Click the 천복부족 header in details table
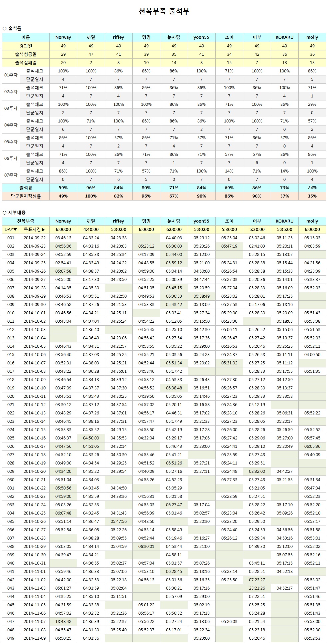 tap(26, 221)
